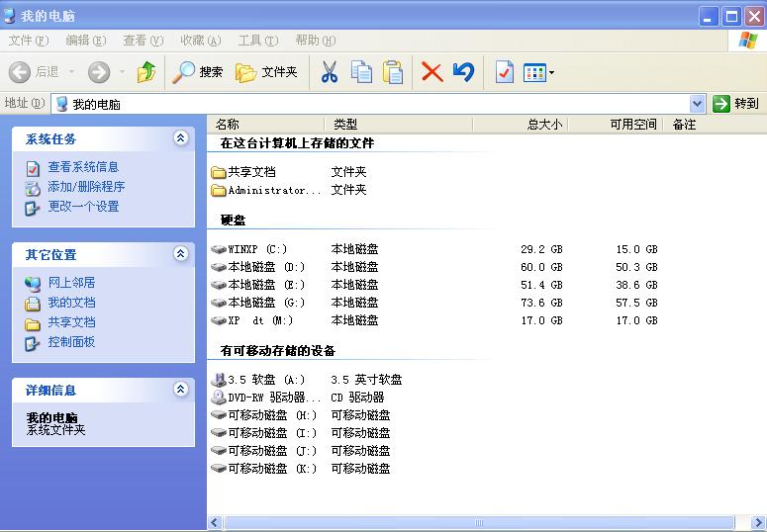Viewport: 767px width, 532px height.
Task: Select 本地磁盘 (E:) drive icon
Action: [218, 285]
